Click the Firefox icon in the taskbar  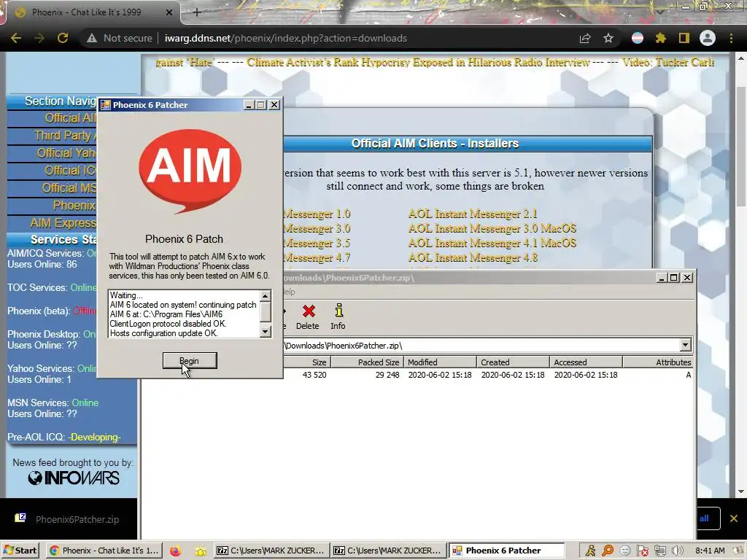[x=175, y=551]
